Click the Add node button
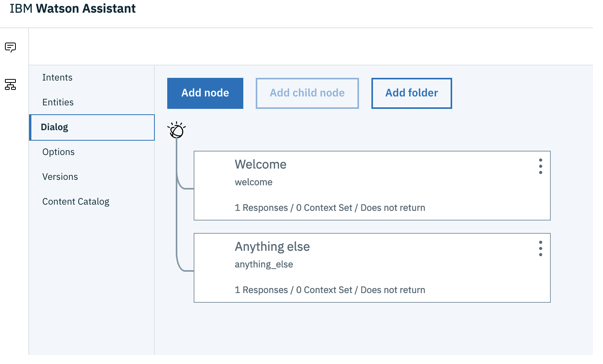The height and width of the screenshot is (364, 603). (205, 93)
